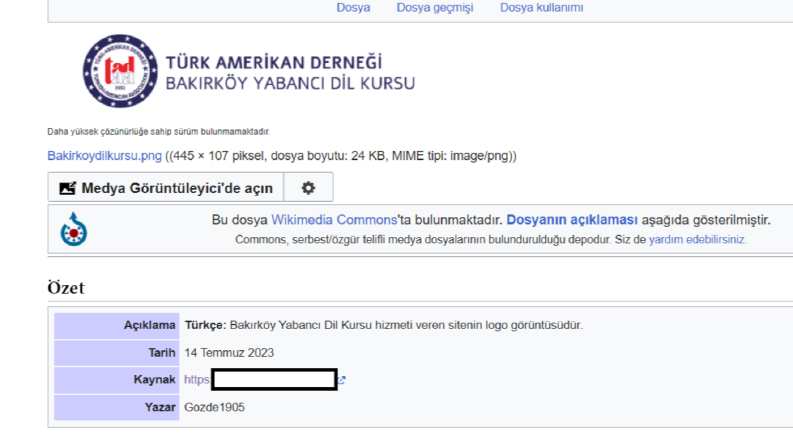Open the Türk Amerikan Derneği logo image
This screenshot has height=446, width=793.
(x=249, y=71)
